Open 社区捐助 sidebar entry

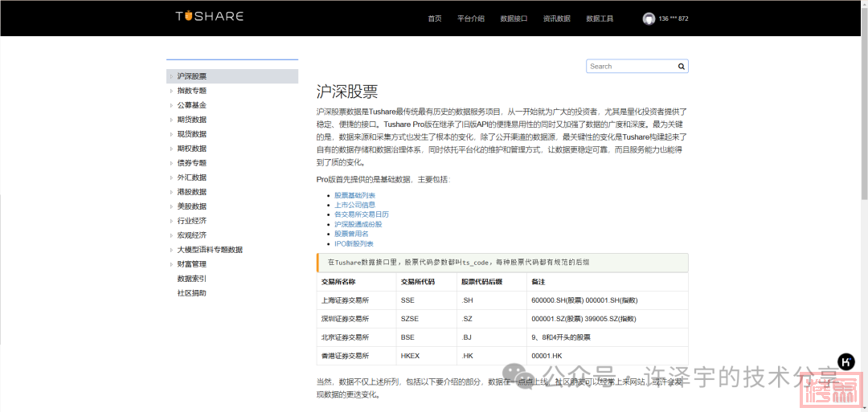tap(191, 293)
